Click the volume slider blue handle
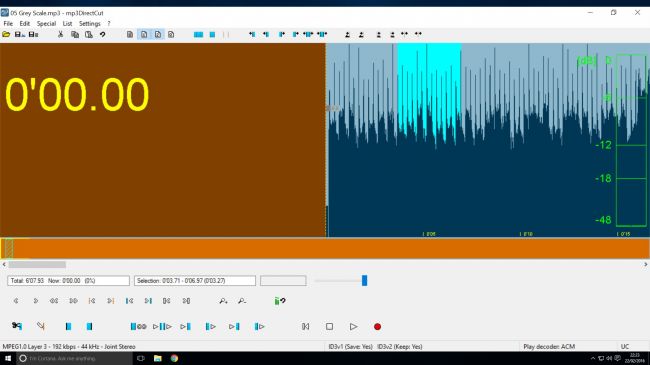Viewport: 650px width, 365px height. (364, 280)
